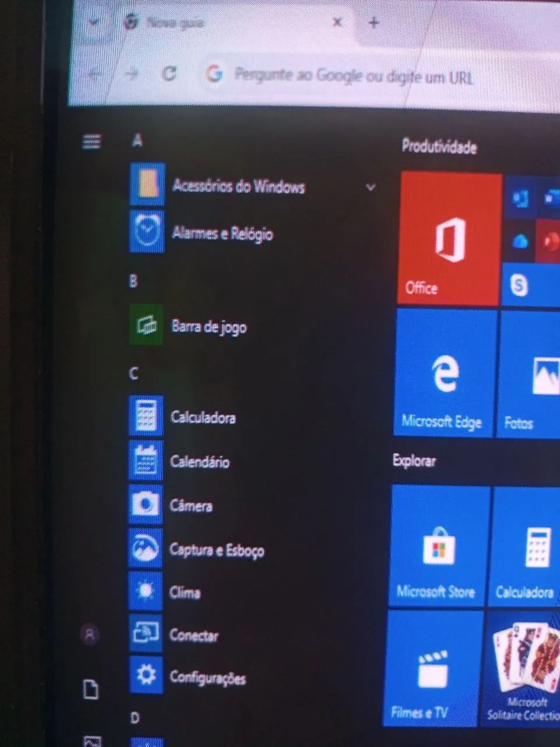
Task: Click the Alarmes e Relógio label
Action: [x=222, y=233]
